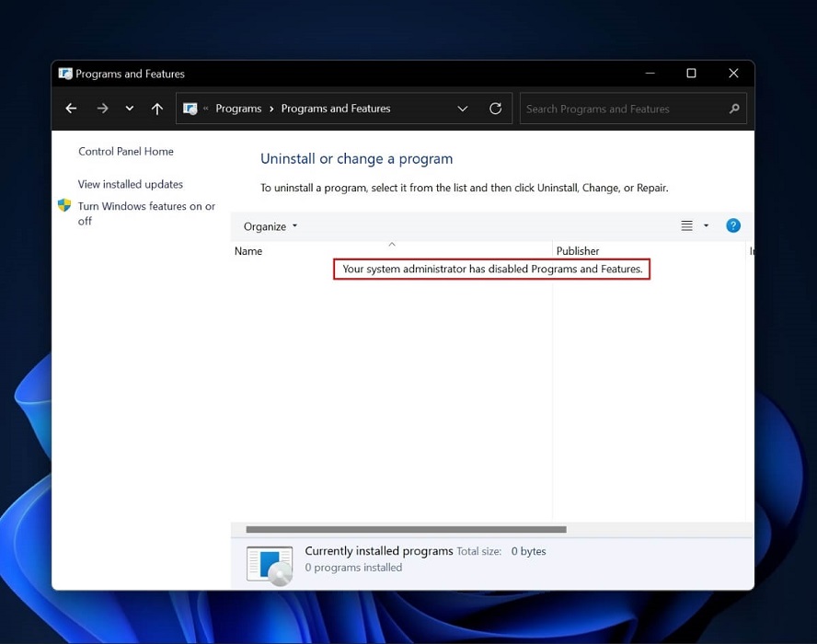This screenshot has height=644, width=817.
Task: Click the search magnifier icon
Action: click(x=733, y=109)
